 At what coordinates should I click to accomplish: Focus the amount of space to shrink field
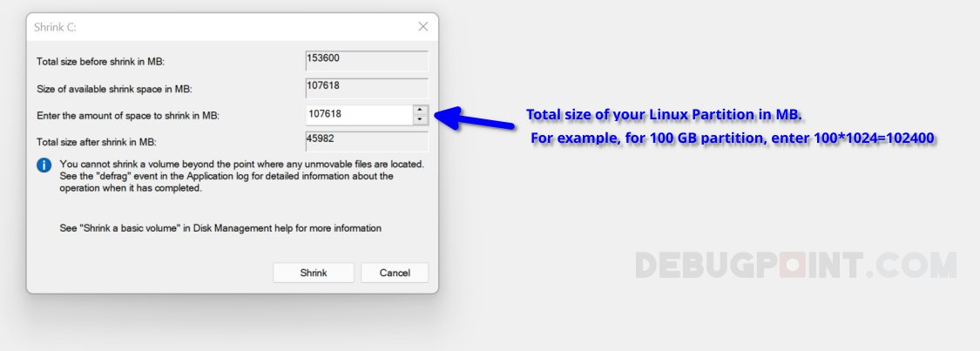coord(358,114)
